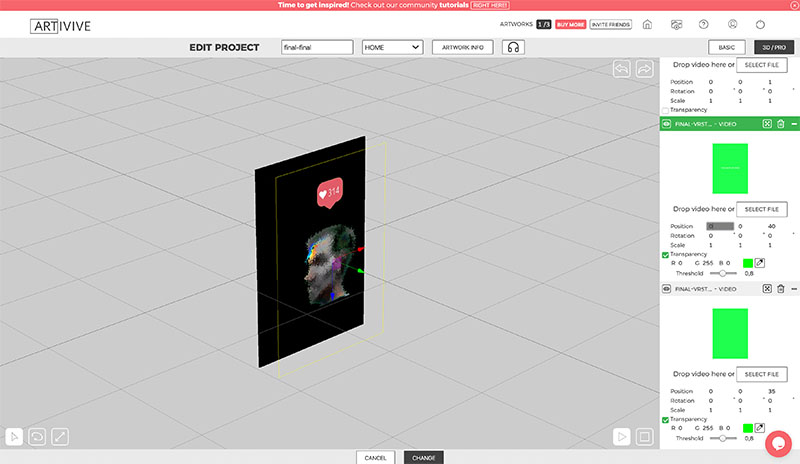Switch to BASIC mode tab
This screenshot has width=800, height=464.
tap(727, 47)
